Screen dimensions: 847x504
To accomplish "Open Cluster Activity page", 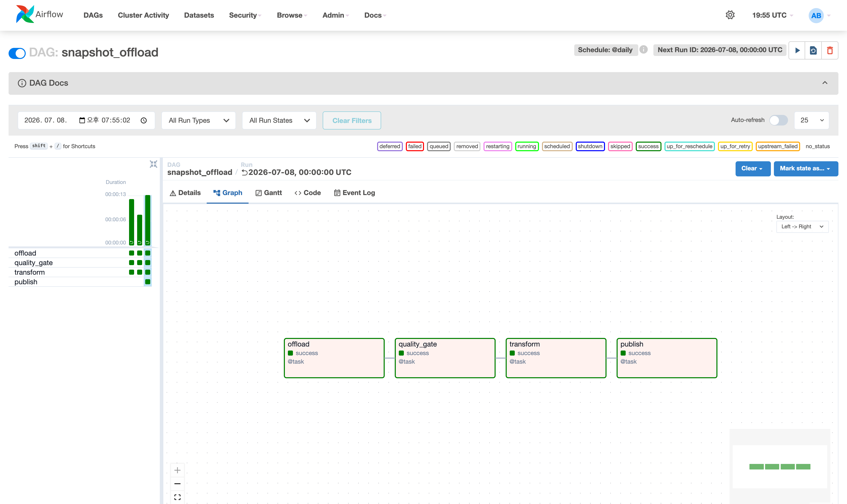I will tap(143, 15).
